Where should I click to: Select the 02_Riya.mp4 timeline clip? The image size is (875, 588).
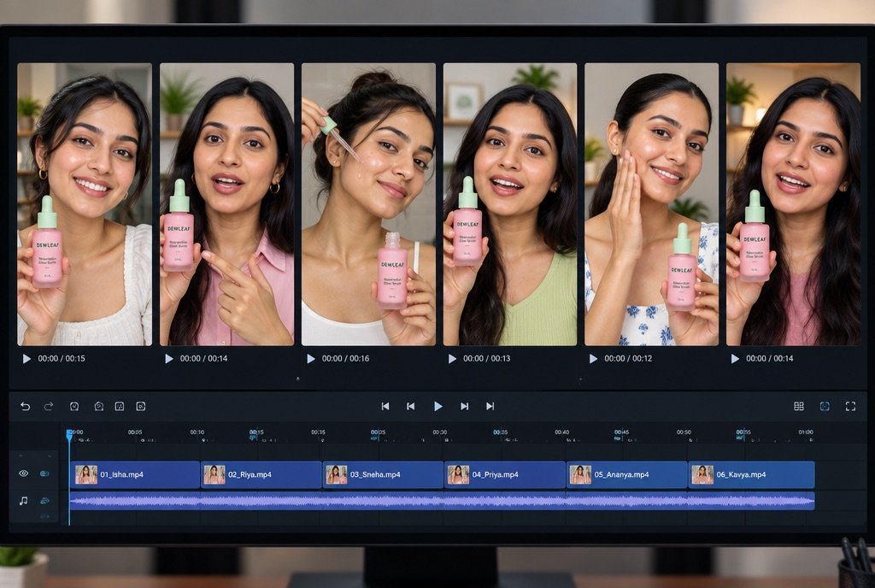(261, 474)
